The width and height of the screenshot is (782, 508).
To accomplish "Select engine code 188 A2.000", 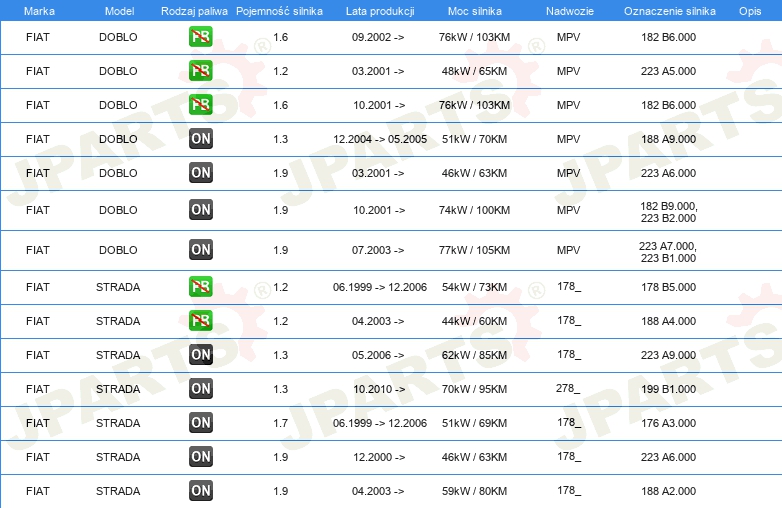I will [668, 491].
